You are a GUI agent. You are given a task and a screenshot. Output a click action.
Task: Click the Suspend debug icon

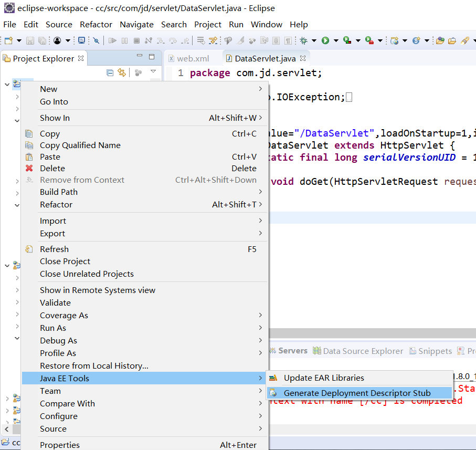point(124,40)
